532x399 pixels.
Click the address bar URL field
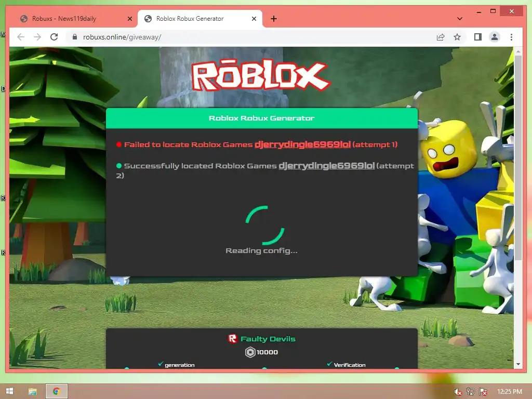251,37
